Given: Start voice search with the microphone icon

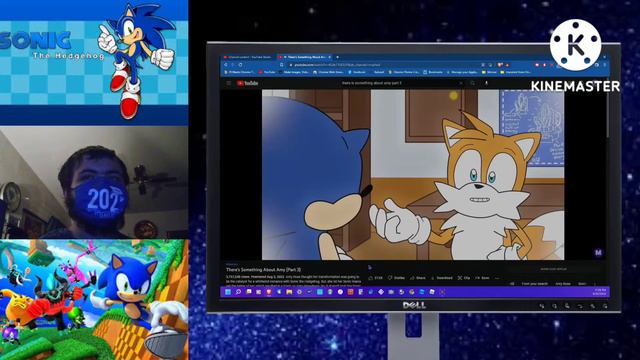Looking at the screenshot, I should tap(486, 83).
